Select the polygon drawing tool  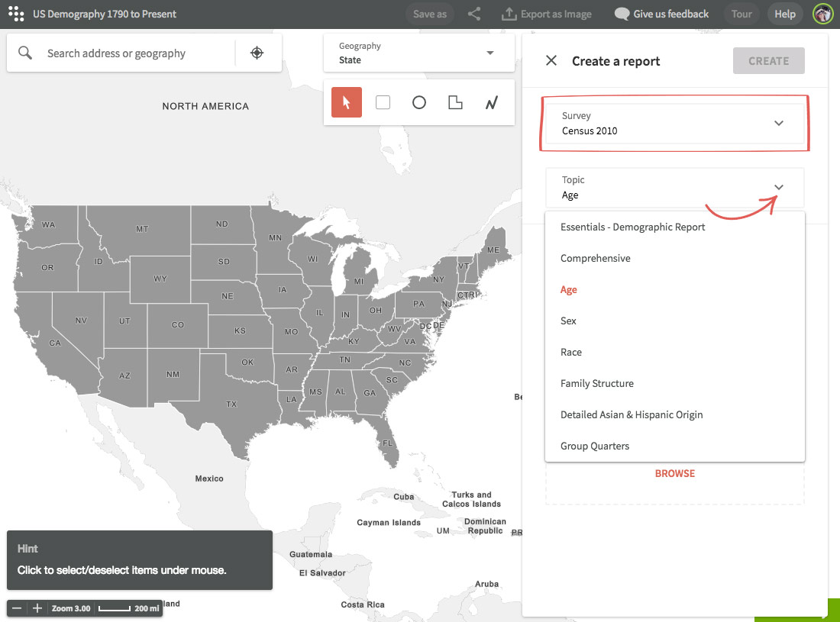pos(455,102)
